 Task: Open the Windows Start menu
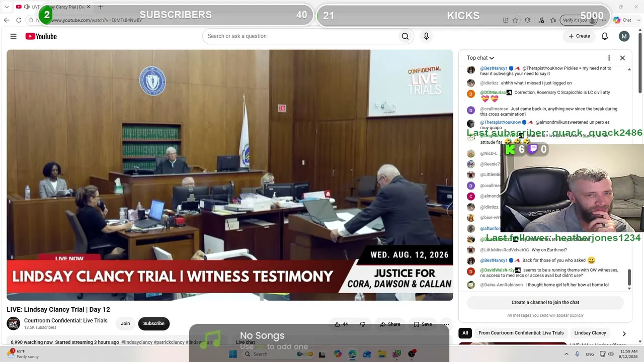[x=233, y=354]
